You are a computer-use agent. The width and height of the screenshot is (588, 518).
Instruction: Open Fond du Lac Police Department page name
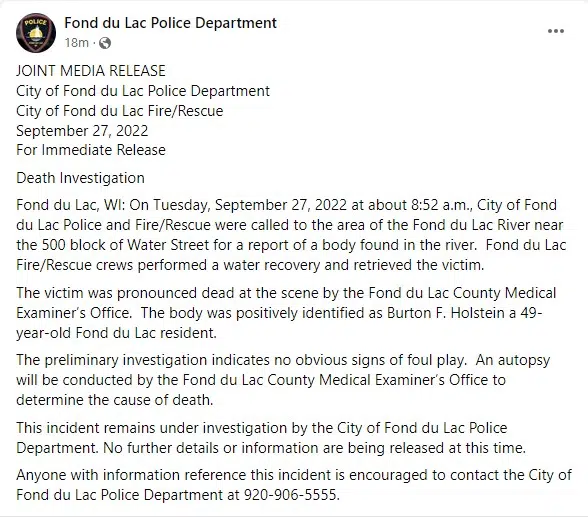[170, 23]
